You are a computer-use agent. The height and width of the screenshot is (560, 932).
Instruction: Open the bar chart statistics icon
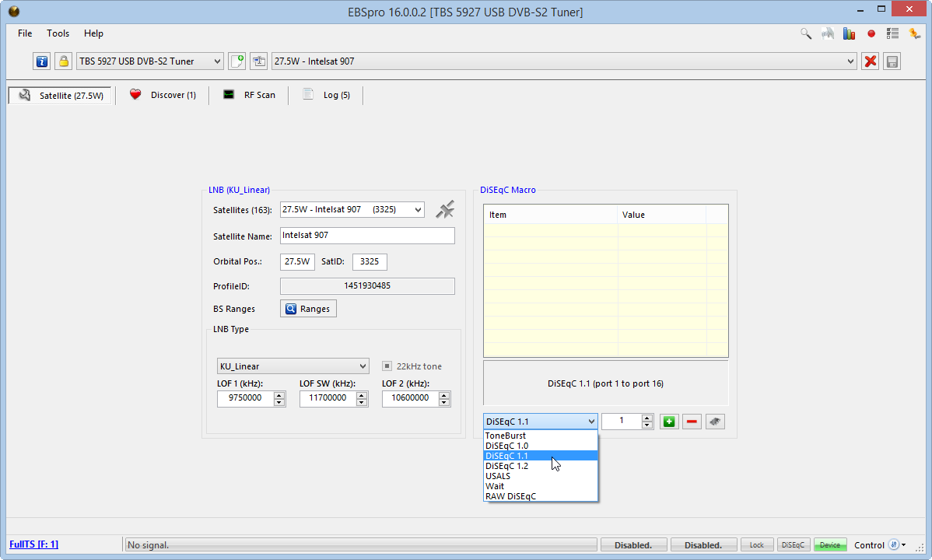click(850, 33)
